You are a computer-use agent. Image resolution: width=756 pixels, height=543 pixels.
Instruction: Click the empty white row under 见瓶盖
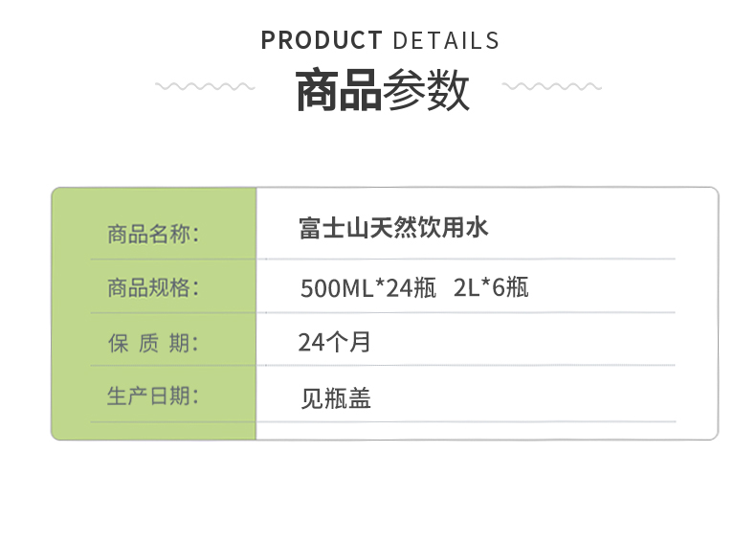pyautogui.click(x=486, y=431)
